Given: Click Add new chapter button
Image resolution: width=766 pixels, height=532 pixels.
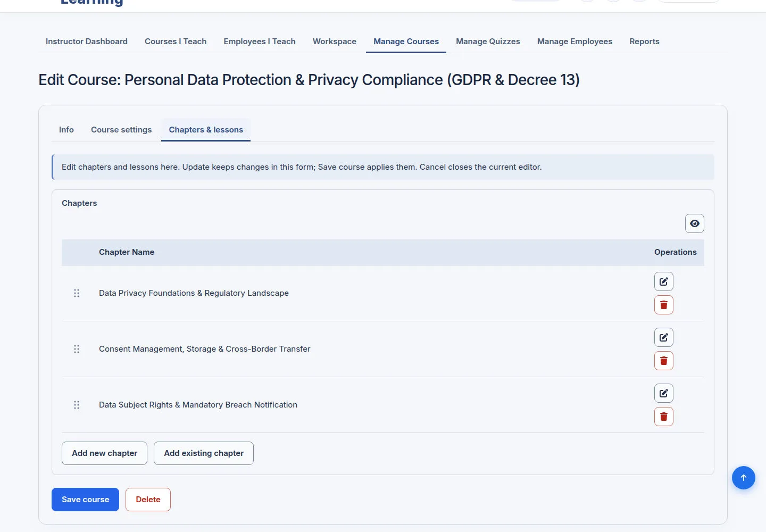Looking at the screenshot, I should pyautogui.click(x=104, y=453).
